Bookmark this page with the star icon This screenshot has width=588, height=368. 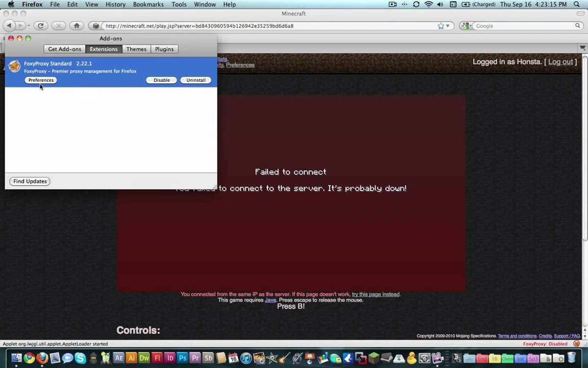click(440, 26)
